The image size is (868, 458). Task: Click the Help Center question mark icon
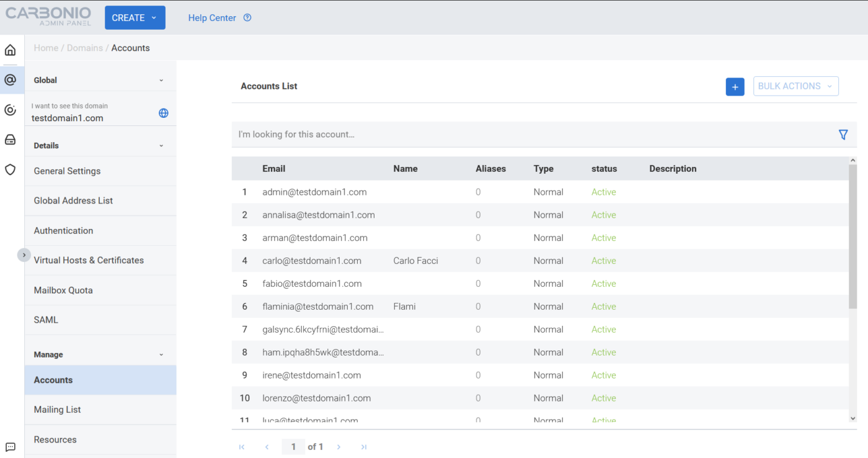tap(247, 17)
